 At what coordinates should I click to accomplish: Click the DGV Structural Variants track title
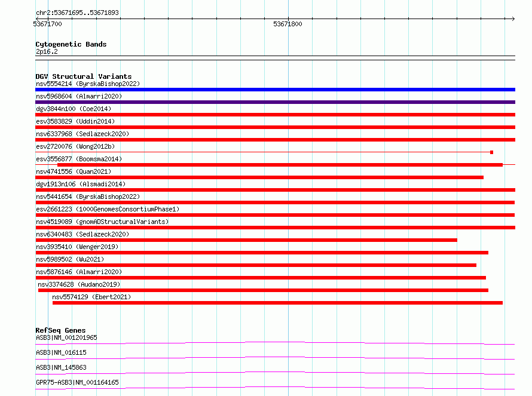tap(84, 76)
